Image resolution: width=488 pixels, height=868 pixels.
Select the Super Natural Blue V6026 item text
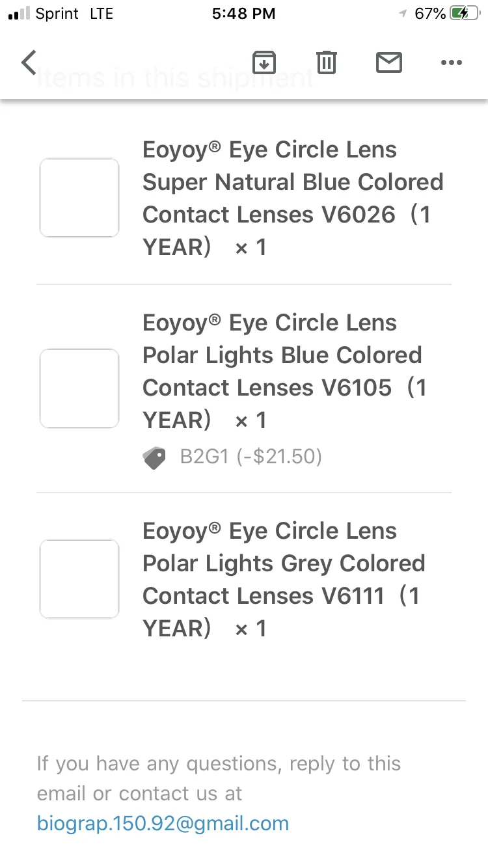coord(293,198)
